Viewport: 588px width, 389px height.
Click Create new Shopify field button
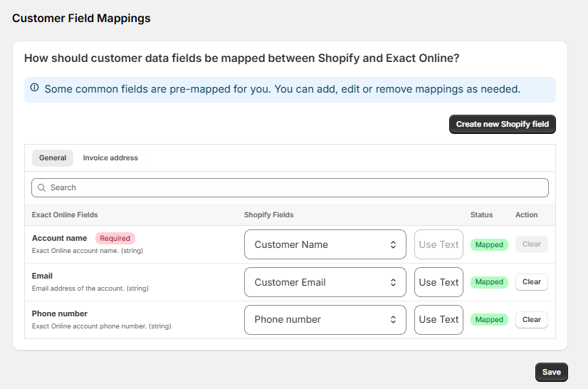point(503,124)
